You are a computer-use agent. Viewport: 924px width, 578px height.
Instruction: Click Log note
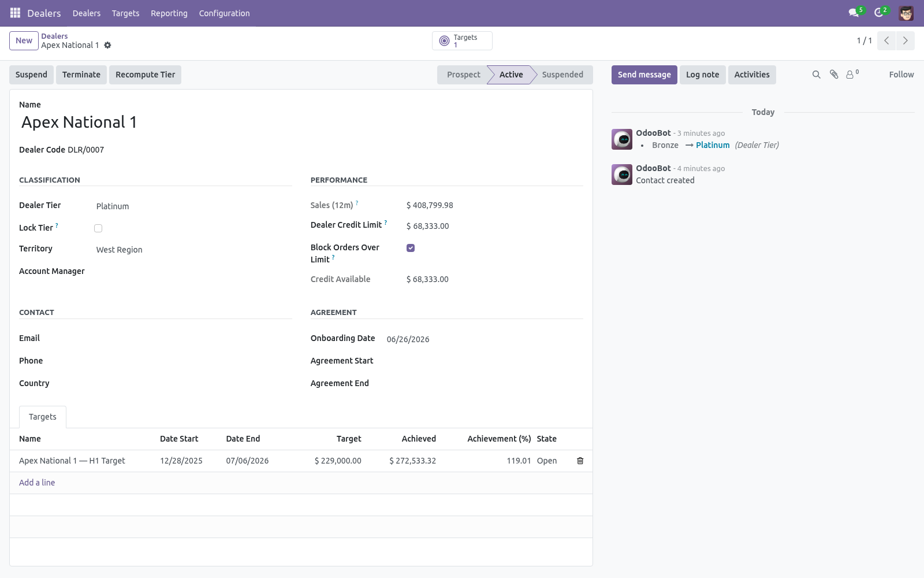click(x=702, y=75)
